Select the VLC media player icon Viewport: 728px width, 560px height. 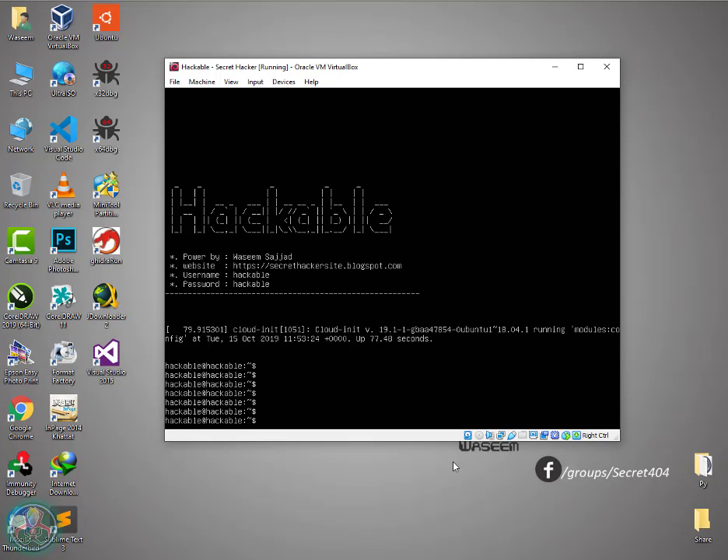pos(63,194)
